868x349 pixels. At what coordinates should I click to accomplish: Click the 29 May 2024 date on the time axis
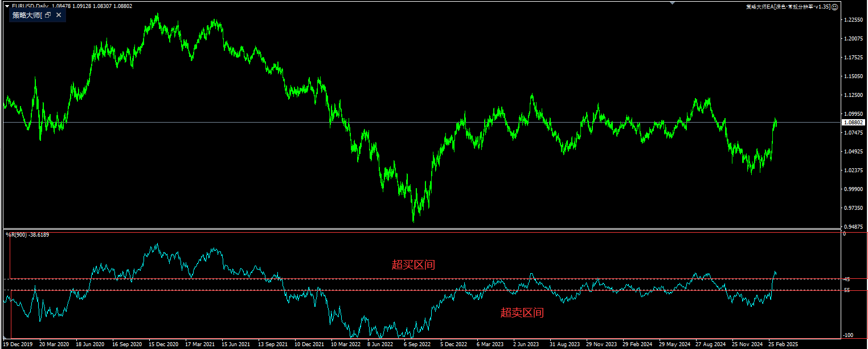pyautogui.click(x=674, y=344)
